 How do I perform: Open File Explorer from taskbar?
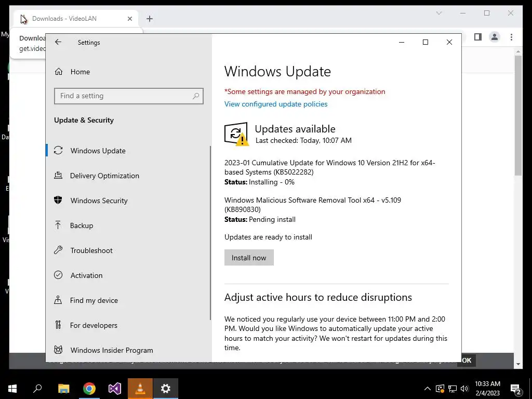[x=63, y=389]
